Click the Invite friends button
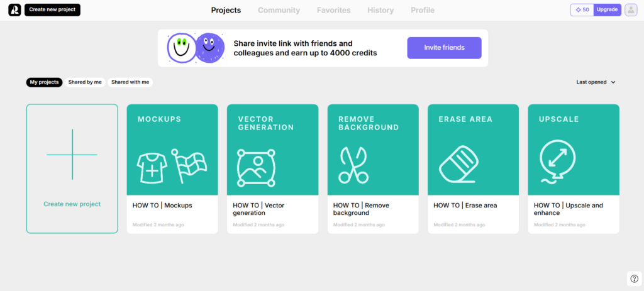The image size is (644, 291). tap(445, 48)
